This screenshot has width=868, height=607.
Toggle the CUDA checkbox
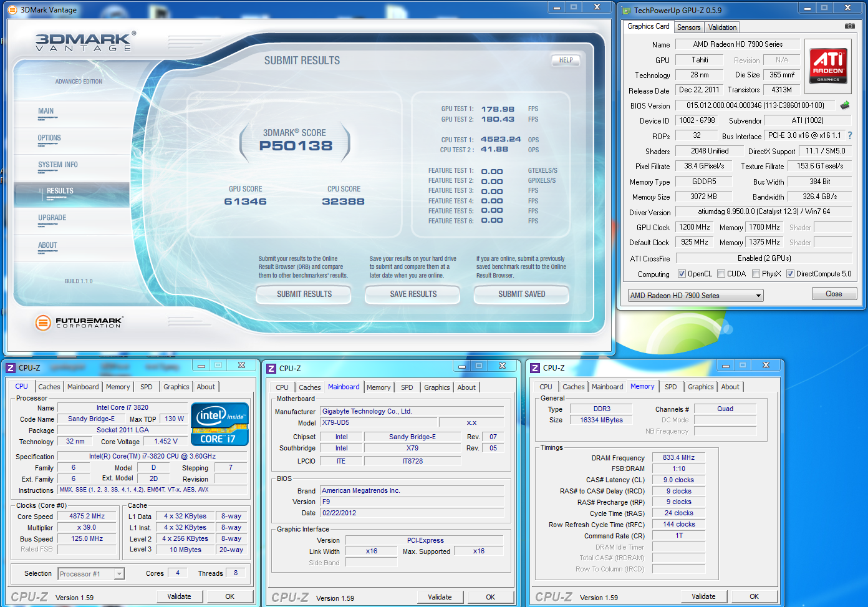(721, 274)
